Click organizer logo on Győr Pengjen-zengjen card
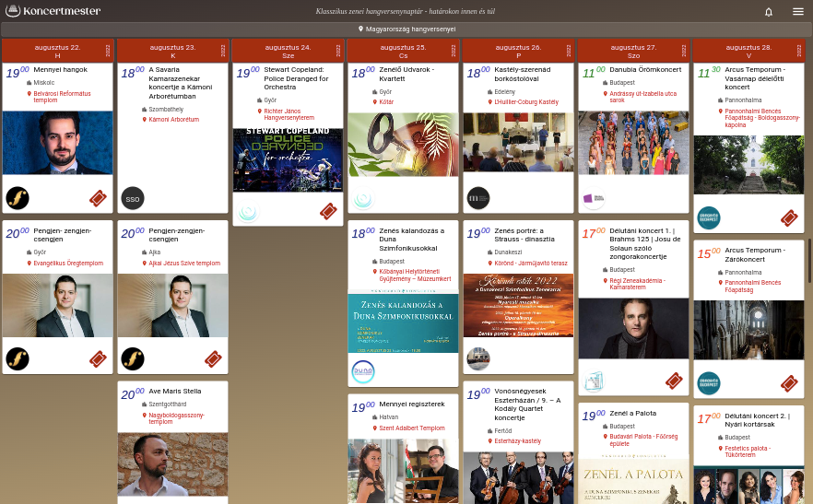Image resolution: width=813 pixels, height=504 pixels. [18, 358]
